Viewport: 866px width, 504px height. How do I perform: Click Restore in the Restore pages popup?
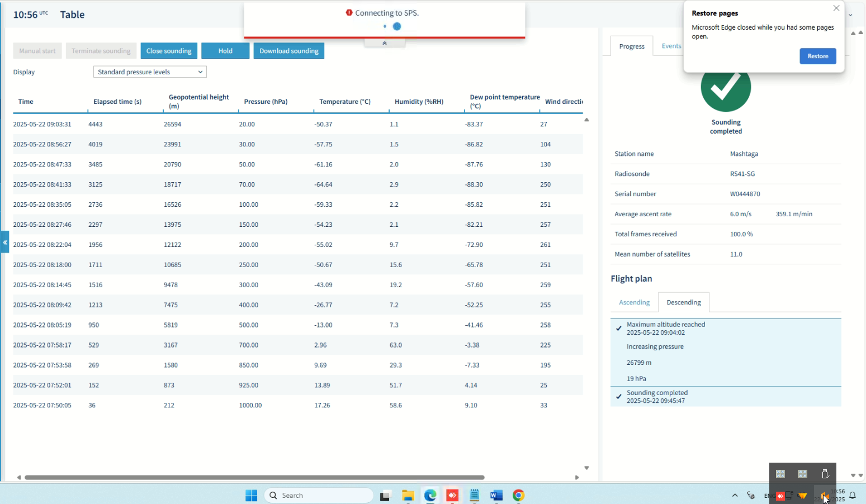point(818,56)
